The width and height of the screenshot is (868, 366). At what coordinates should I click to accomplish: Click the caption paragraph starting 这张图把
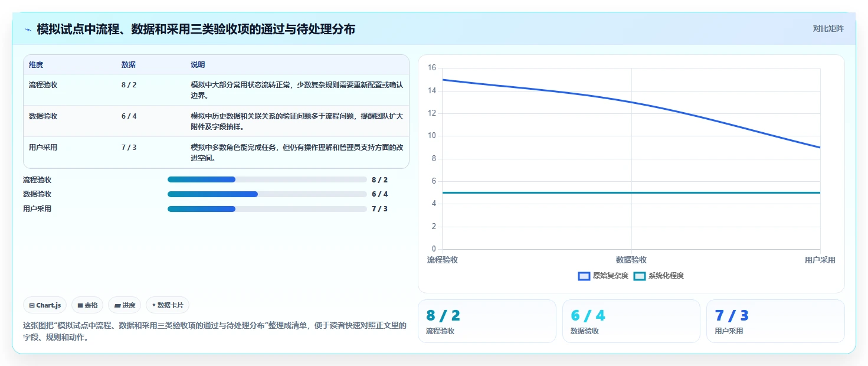(215, 332)
